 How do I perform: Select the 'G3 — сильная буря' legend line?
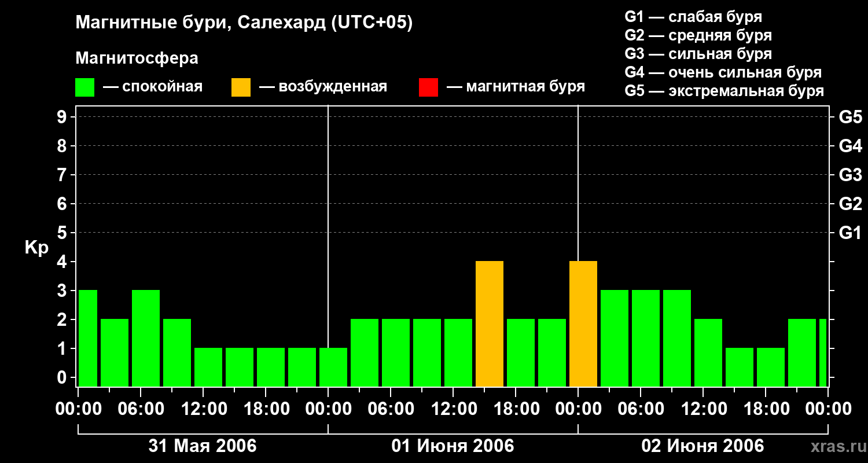(698, 54)
